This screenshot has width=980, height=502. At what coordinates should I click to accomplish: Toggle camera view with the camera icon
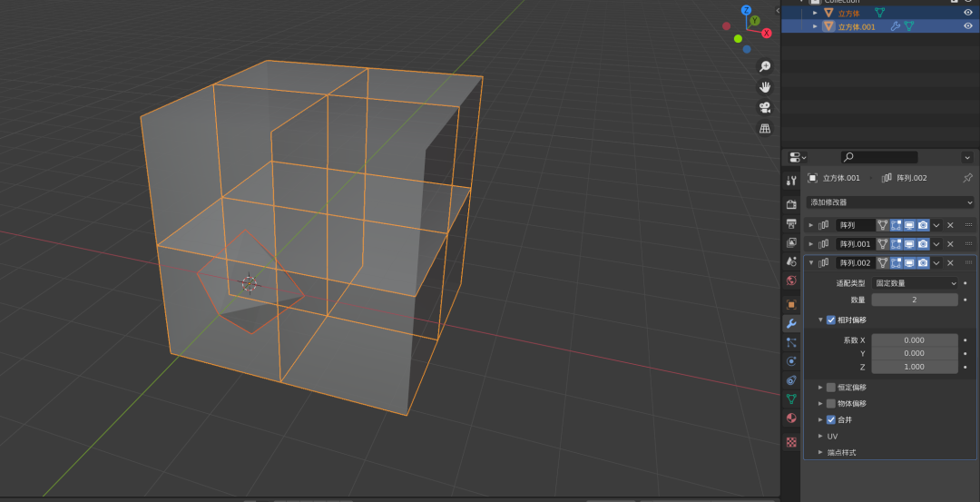(764, 107)
